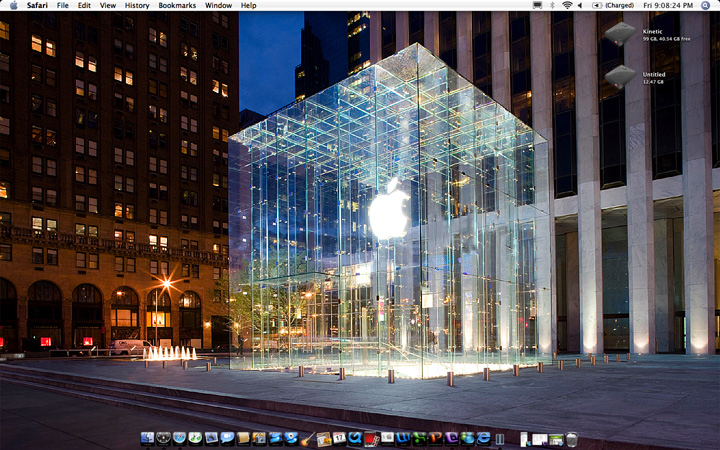Open iChat speech bubble Dock icon
720x450 pixels.
coord(227,439)
